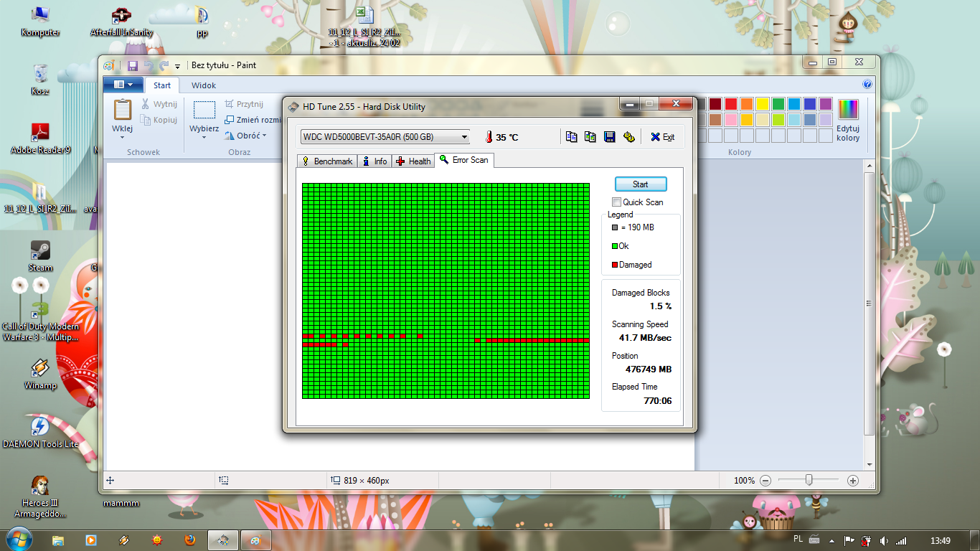
Task: Pick the lime green Paint swatch
Action: click(x=778, y=120)
